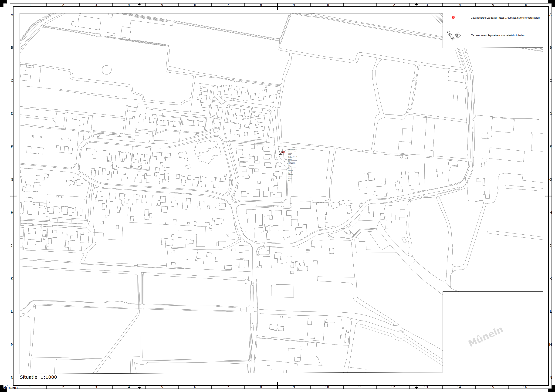This screenshot has width=555, height=392.
Task: Click the red Gevalideerde Laadpaal legend symbol
Action: point(453,17)
